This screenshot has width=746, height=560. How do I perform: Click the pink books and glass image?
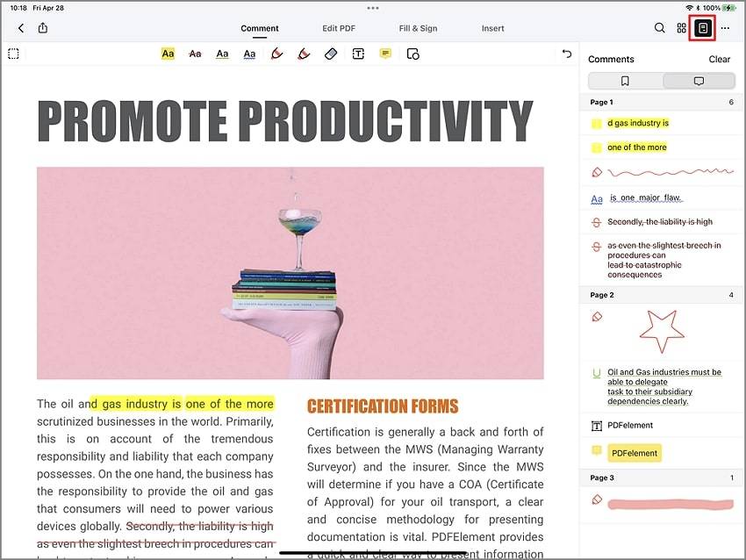point(291,273)
